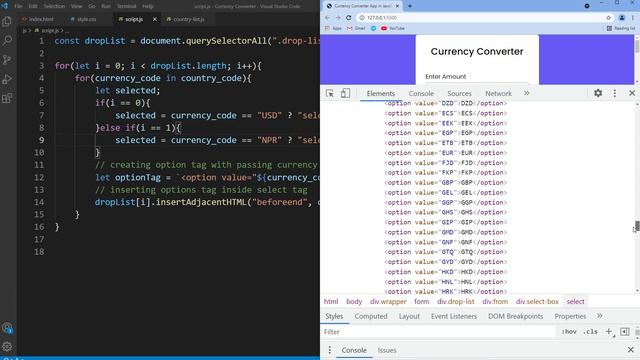Open the Reading list
The height and width of the screenshot is (360, 640).
(x=621, y=28)
